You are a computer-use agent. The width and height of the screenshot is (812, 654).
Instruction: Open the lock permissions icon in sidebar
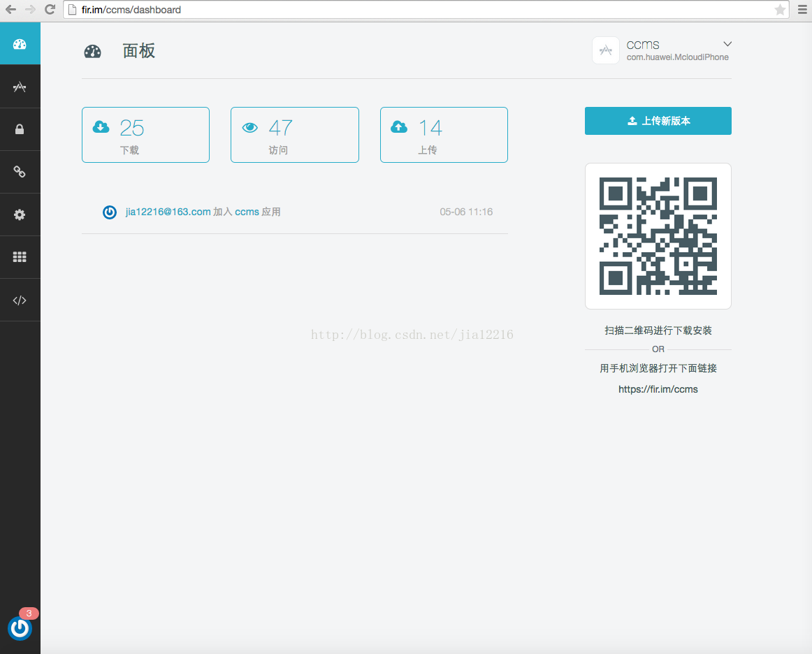click(20, 129)
